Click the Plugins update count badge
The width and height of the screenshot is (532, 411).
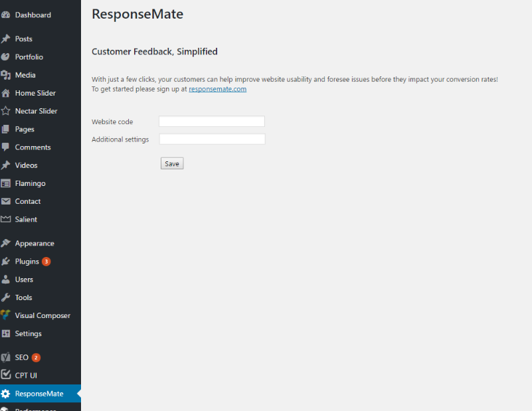[x=46, y=262]
